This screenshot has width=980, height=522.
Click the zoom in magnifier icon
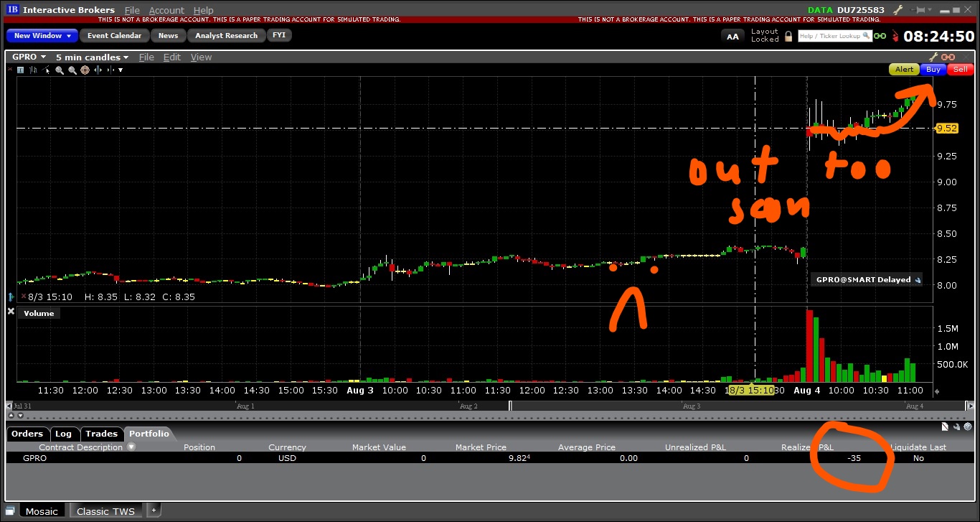pyautogui.click(x=60, y=70)
